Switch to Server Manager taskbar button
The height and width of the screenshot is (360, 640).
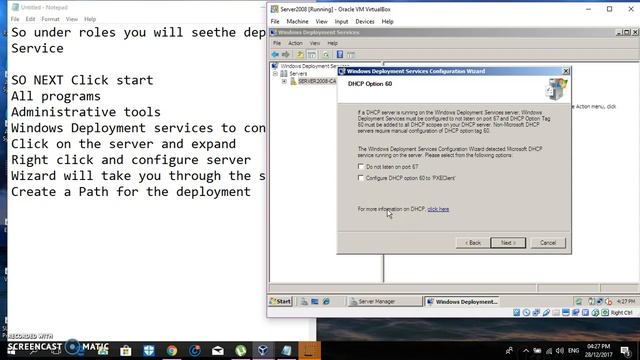(x=384, y=302)
